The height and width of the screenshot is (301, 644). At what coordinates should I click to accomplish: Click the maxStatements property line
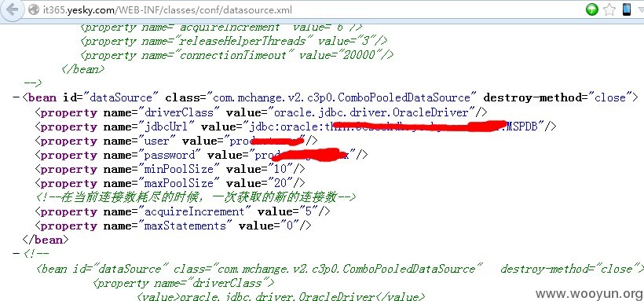[174, 226]
